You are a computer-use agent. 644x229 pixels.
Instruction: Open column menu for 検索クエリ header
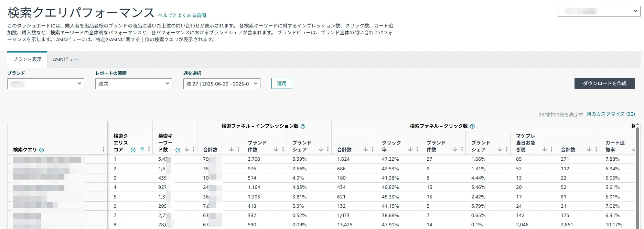[x=104, y=149]
